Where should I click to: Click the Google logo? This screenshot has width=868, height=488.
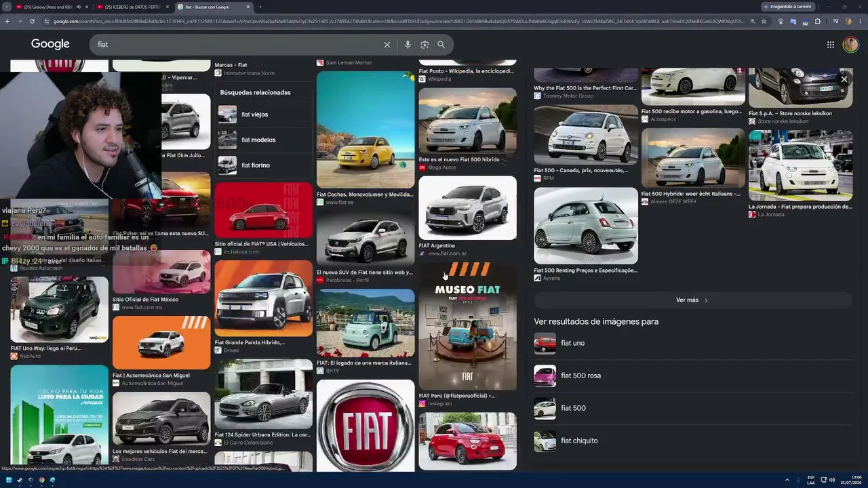point(50,44)
